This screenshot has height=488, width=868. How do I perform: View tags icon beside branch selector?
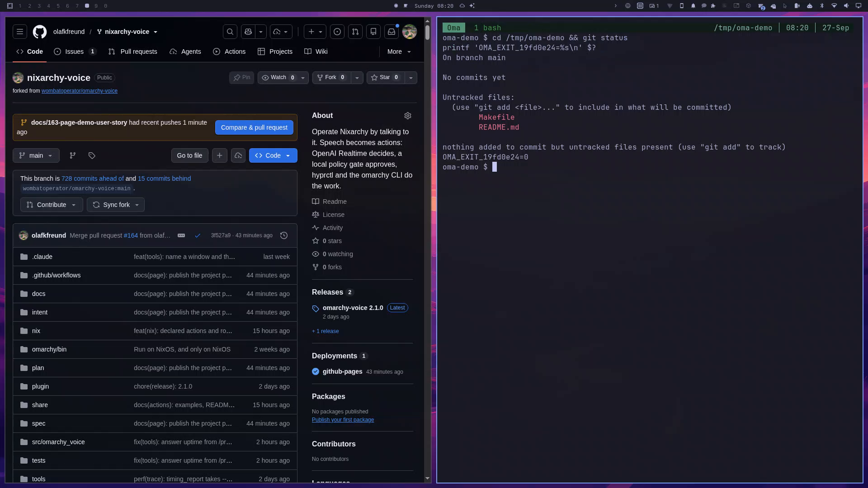pyautogui.click(x=92, y=155)
